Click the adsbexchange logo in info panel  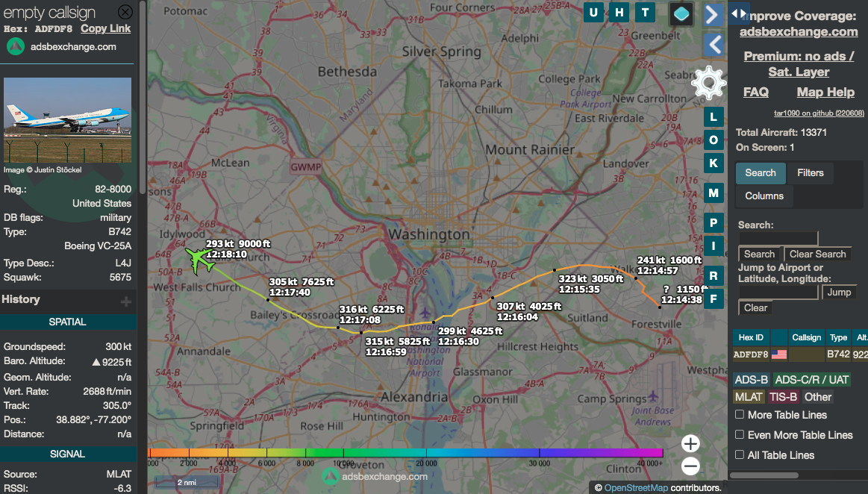tap(16, 46)
